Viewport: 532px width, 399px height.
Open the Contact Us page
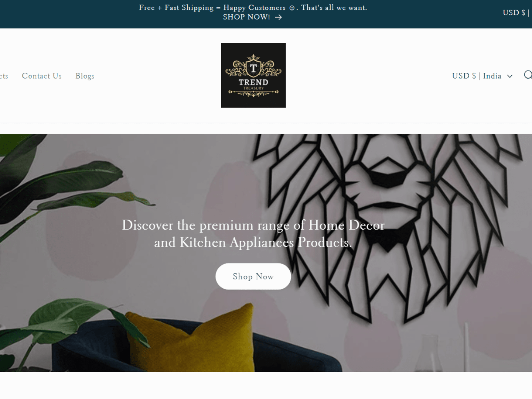click(42, 76)
